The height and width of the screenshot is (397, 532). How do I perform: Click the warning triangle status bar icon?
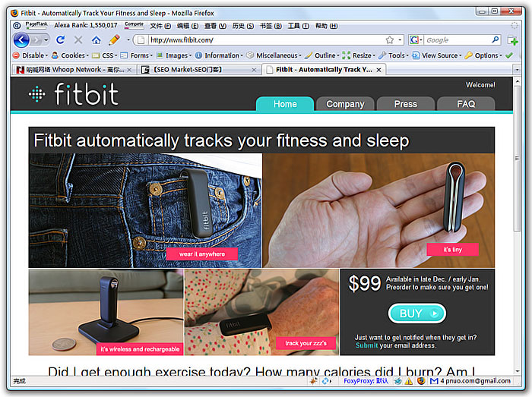click(409, 381)
